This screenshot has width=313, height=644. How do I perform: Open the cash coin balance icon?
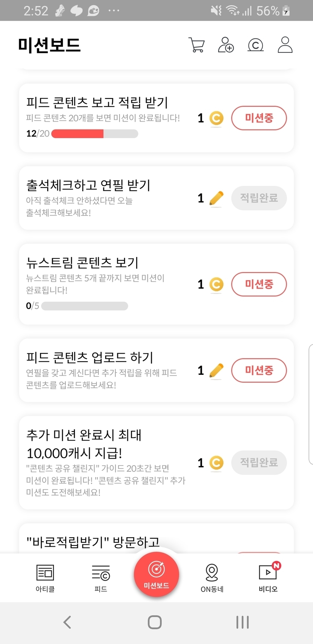click(x=255, y=45)
